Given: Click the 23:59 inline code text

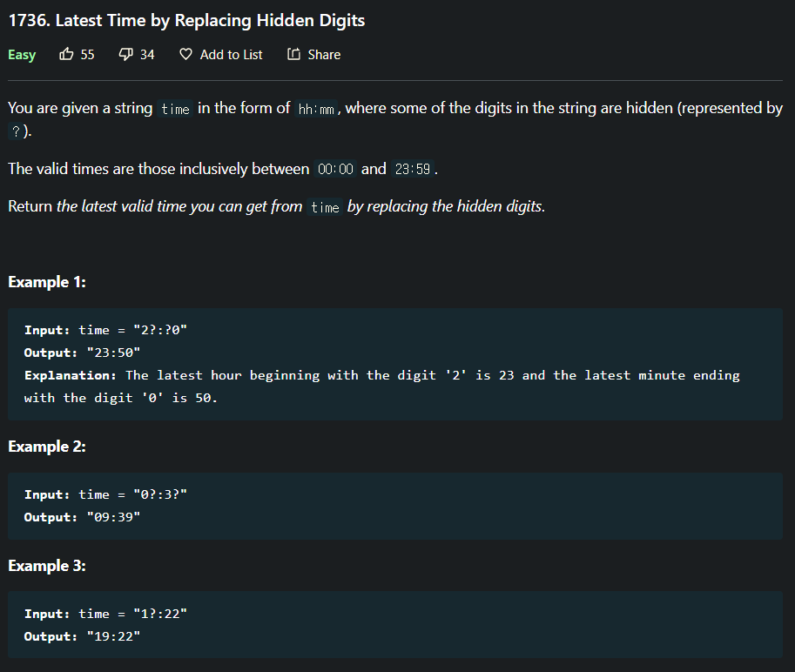Looking at the screenshot, I should pos(413,169).
